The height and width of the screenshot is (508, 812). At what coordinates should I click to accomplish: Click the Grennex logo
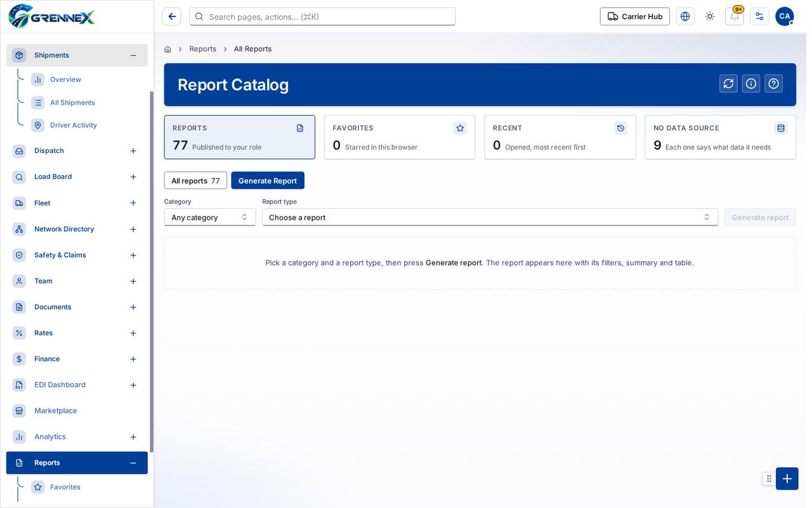[51, 16]
